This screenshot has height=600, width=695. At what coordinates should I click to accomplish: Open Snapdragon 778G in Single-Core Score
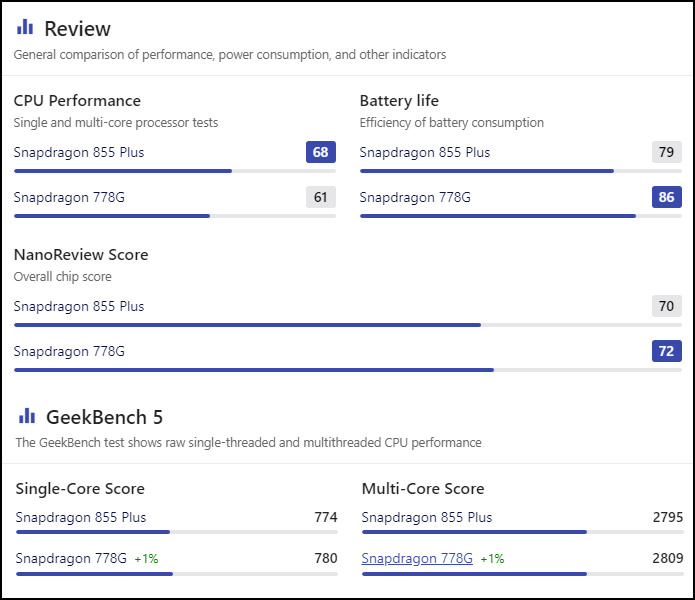coord(71,558)
